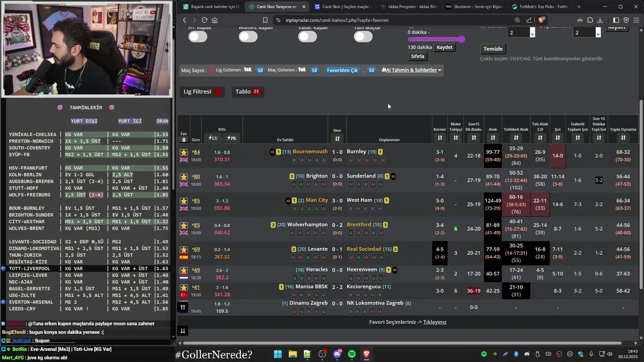Click the browser reload icon

coord(204,20)
